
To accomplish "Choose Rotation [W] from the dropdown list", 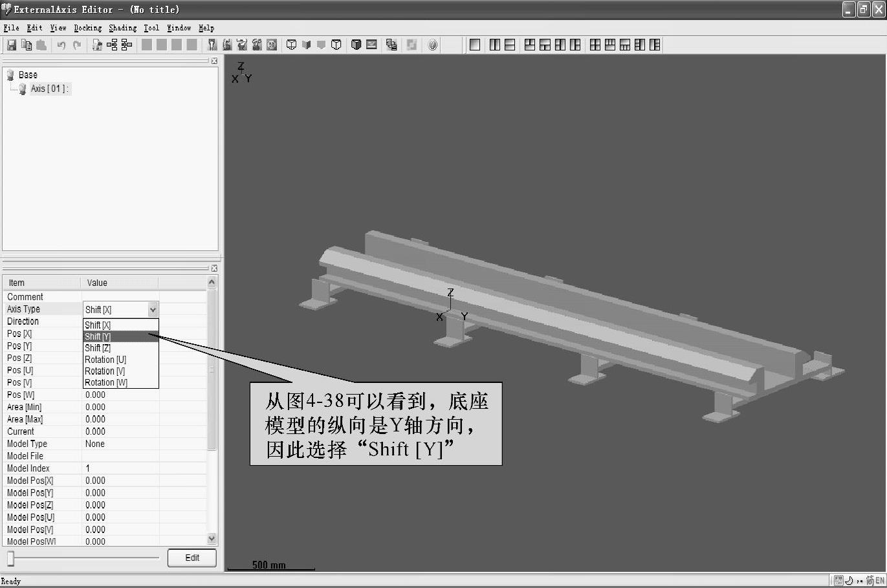I will (121, 382).
